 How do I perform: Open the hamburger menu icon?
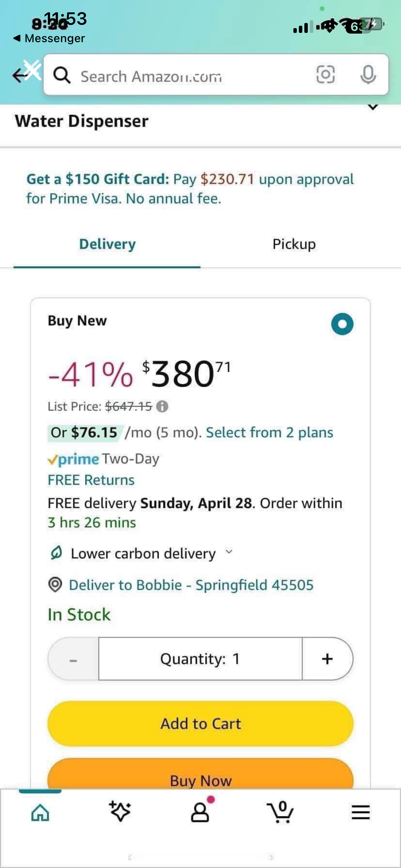[361, 812]
